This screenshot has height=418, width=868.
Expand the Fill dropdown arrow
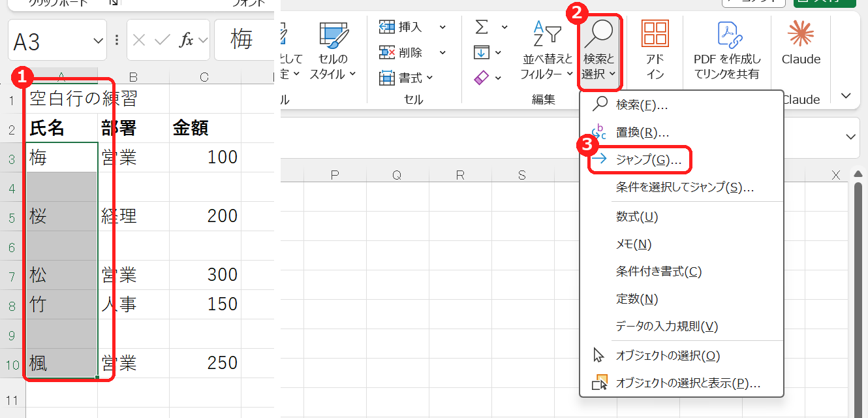click(x=499, y=52)
